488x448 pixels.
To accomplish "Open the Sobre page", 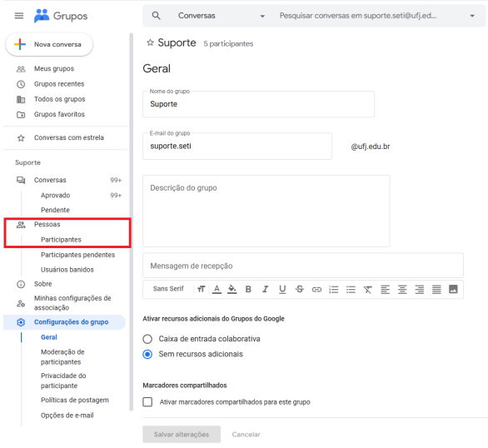I will (43, 284).
